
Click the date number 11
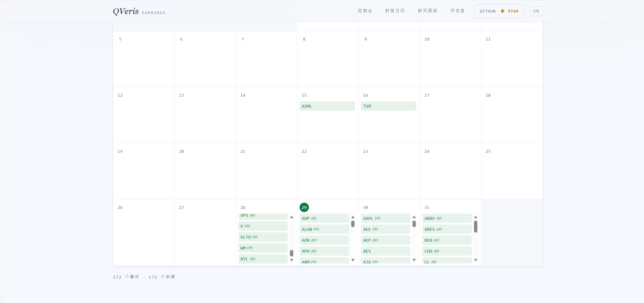point(488,39)
